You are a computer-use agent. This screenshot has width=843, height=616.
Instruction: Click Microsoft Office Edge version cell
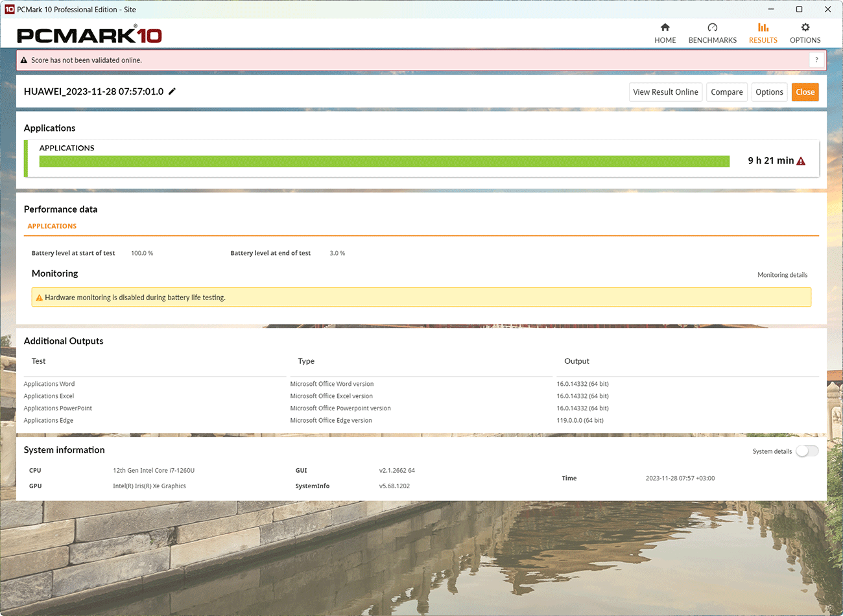[x=331, y=421]
